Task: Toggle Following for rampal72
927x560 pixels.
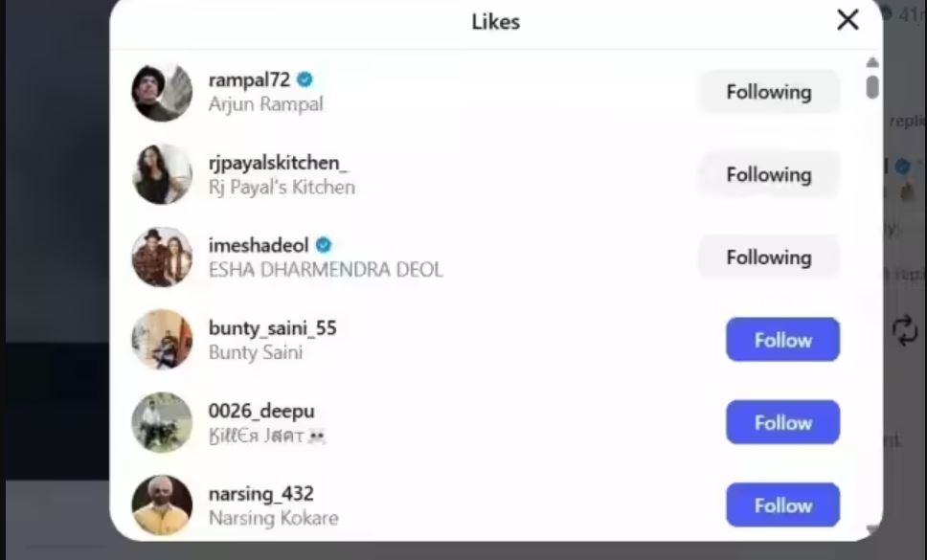Action: pos(768,92)
